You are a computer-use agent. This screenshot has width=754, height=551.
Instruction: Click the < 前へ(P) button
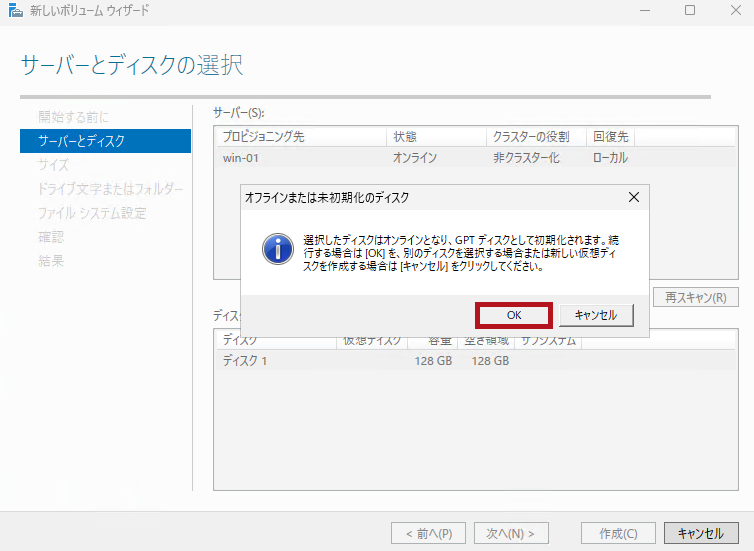[x=428, y=533]
